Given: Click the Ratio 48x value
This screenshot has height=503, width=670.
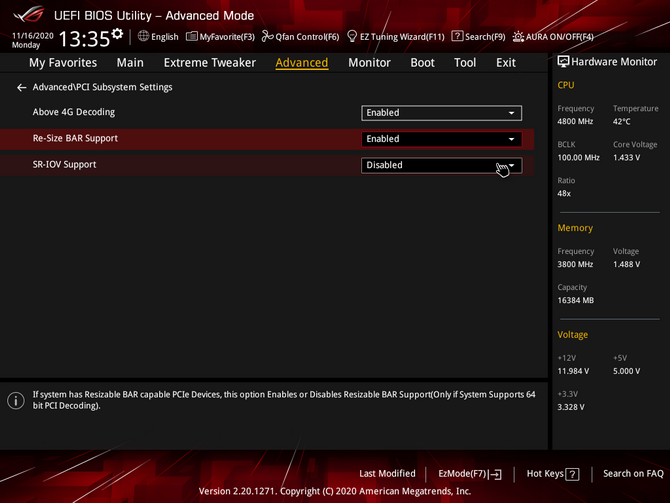Looking at the screenshot, I should pyautogui.click(x=564, y=194).
